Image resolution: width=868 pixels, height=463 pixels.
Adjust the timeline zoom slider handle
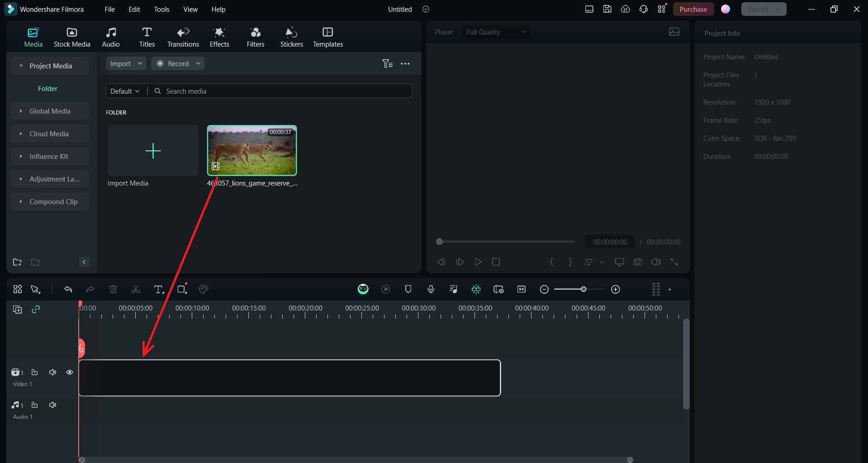(x=583, y=289)
